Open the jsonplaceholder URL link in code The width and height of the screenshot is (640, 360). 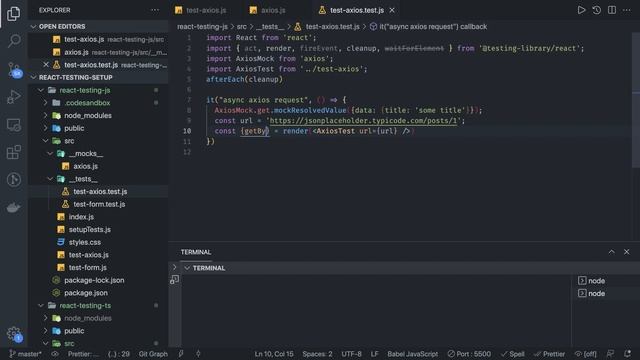[363, 120]
